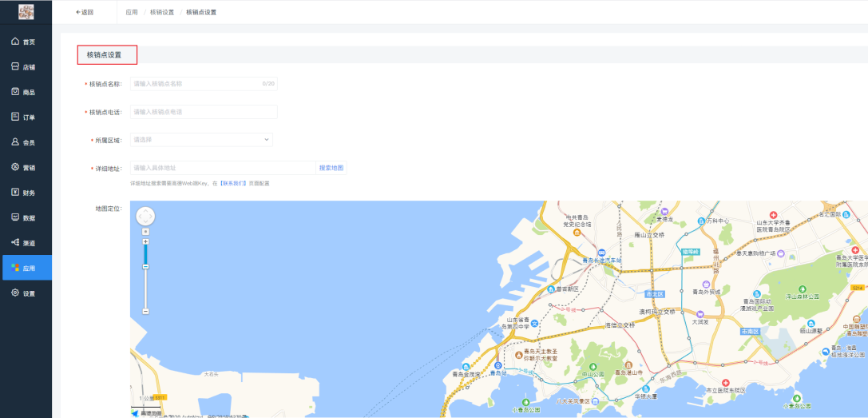This screenshot has height=418, width=868.
Task: Expand the 所属区域 region dropdown
Action: [x=201, y=140]
